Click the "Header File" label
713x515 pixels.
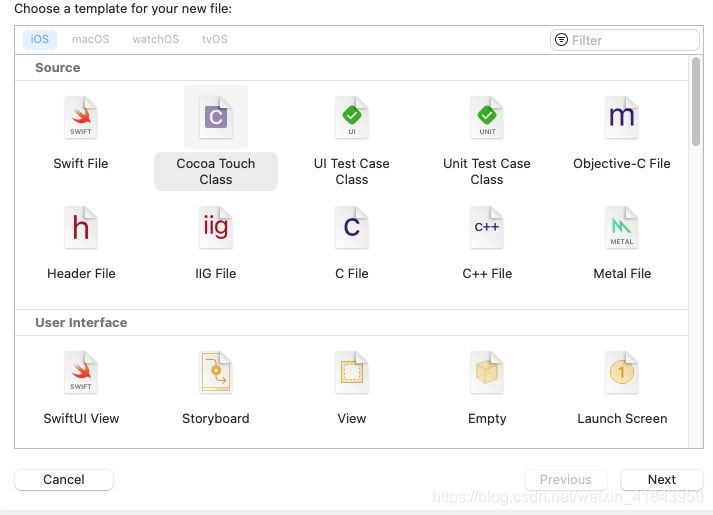tap(81, 274)
